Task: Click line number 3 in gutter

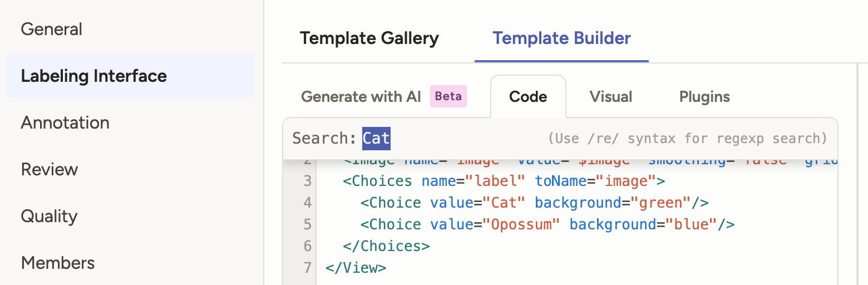Action: (308, 181)
